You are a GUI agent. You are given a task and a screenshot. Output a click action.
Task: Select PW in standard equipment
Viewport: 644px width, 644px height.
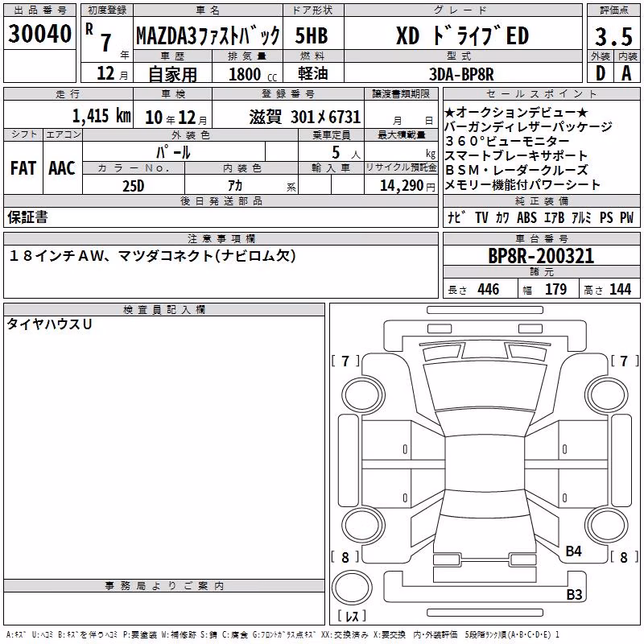tap(627, 217)
